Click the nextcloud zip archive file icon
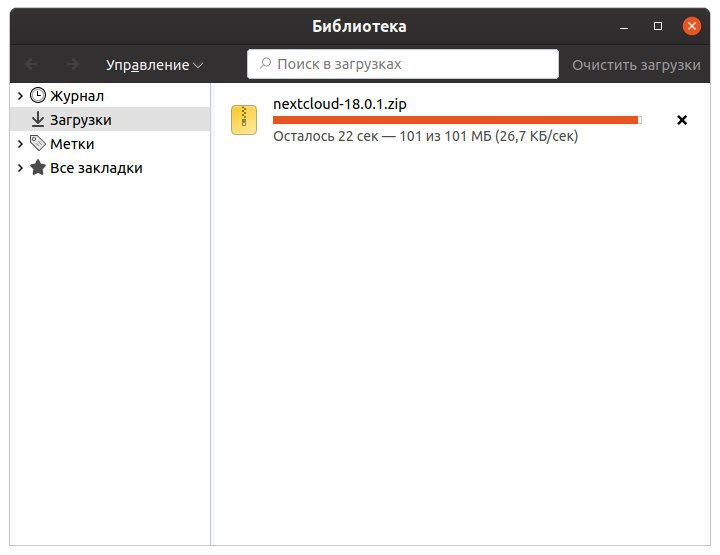The width and height of the screenshot is (720, 555). coord(244,120)
